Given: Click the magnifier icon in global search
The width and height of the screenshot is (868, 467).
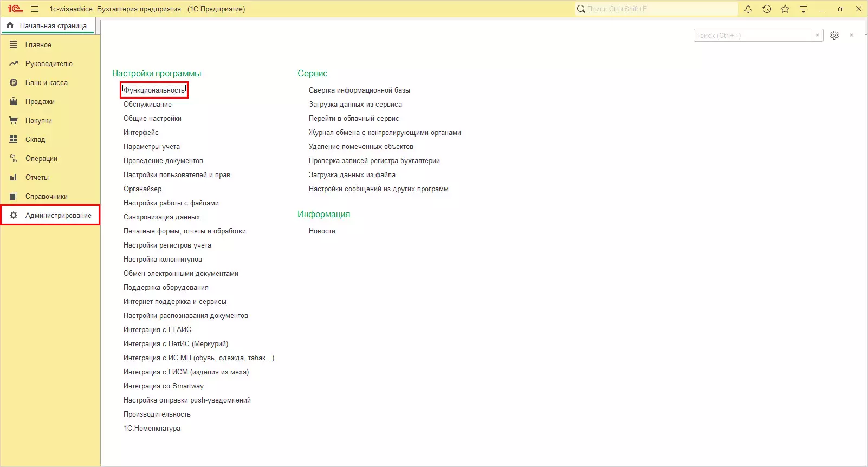Looking at the screenshot, I should tap(581, 9).
